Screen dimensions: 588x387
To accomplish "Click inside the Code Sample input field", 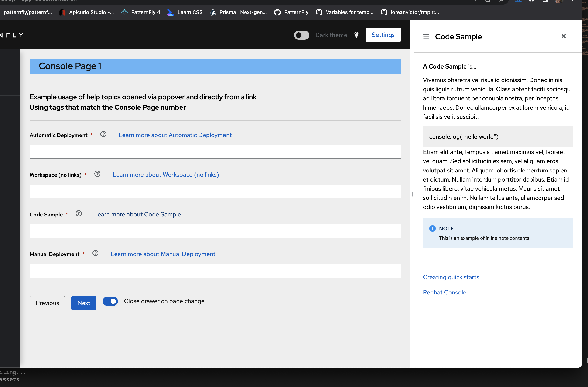I will pyautogui.click(x=215, y=231).
